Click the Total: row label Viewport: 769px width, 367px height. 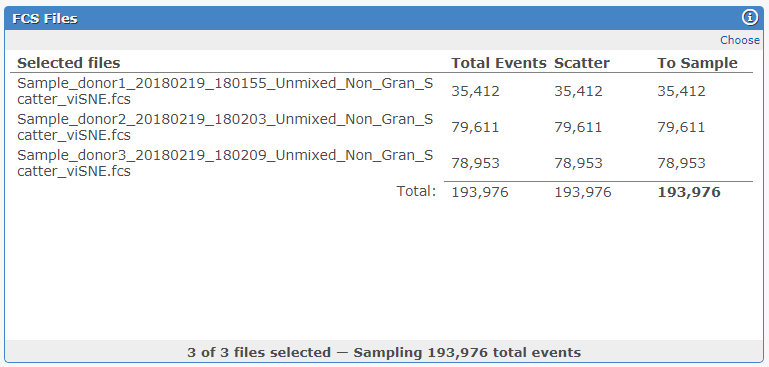[416, 191]
